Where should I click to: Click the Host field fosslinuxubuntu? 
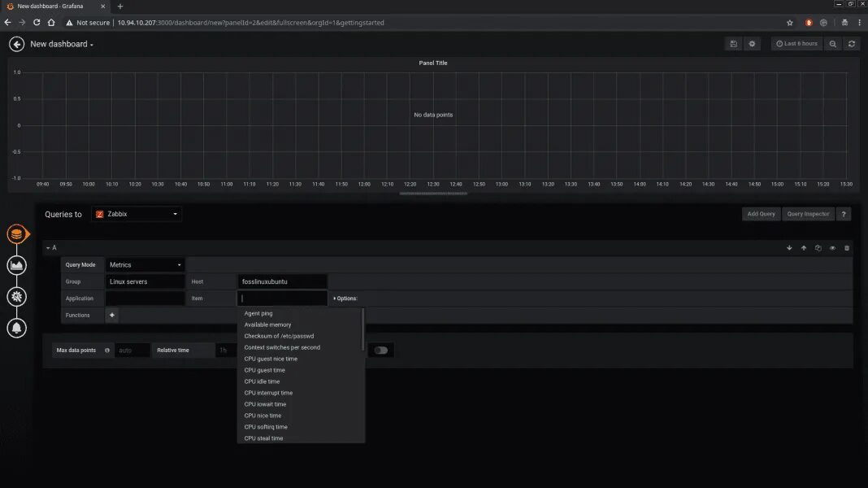(282, 281)
